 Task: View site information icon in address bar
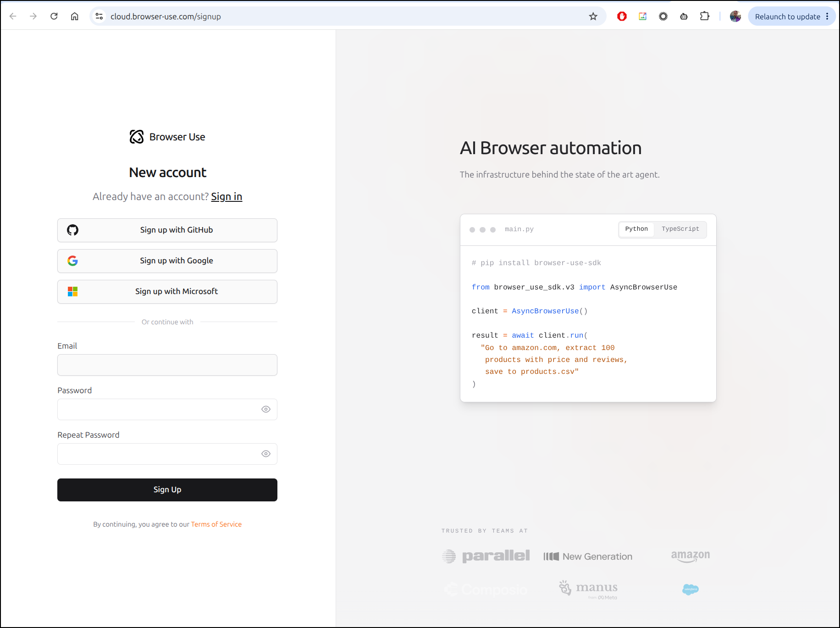pyautogui.click(x=99, y=17)
